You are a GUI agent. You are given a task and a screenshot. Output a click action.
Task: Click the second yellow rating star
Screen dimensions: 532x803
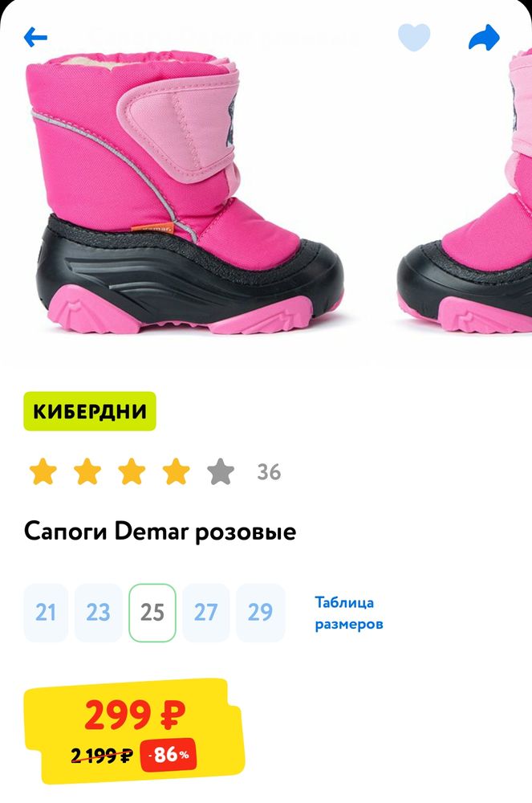tap(87, 471)
